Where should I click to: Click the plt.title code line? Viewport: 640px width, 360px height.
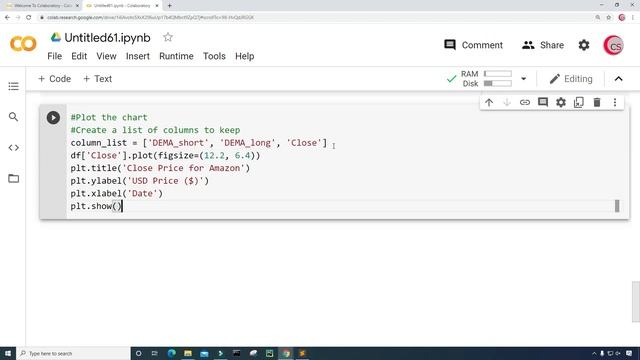click(160, 168)
